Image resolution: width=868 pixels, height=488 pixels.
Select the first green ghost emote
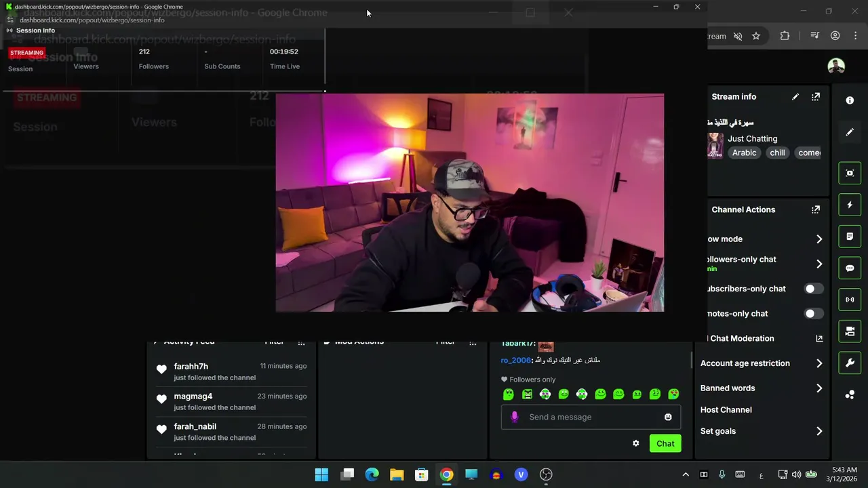click(509, 394)
